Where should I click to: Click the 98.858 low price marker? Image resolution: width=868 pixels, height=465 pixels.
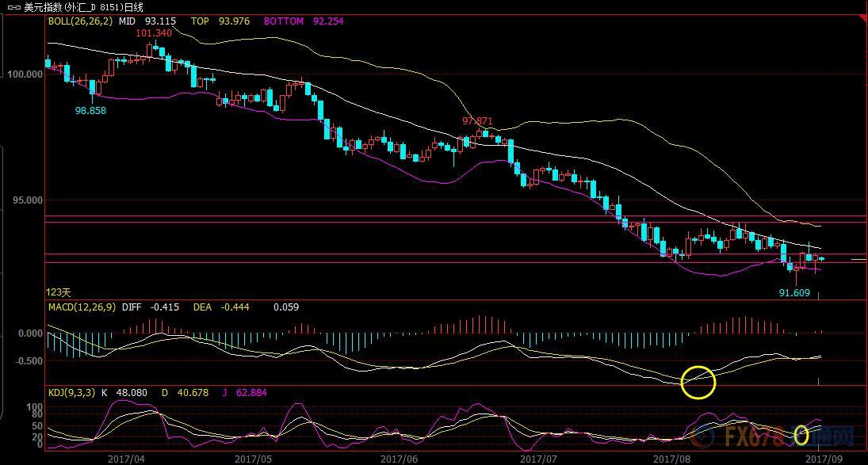click(90, 111)
